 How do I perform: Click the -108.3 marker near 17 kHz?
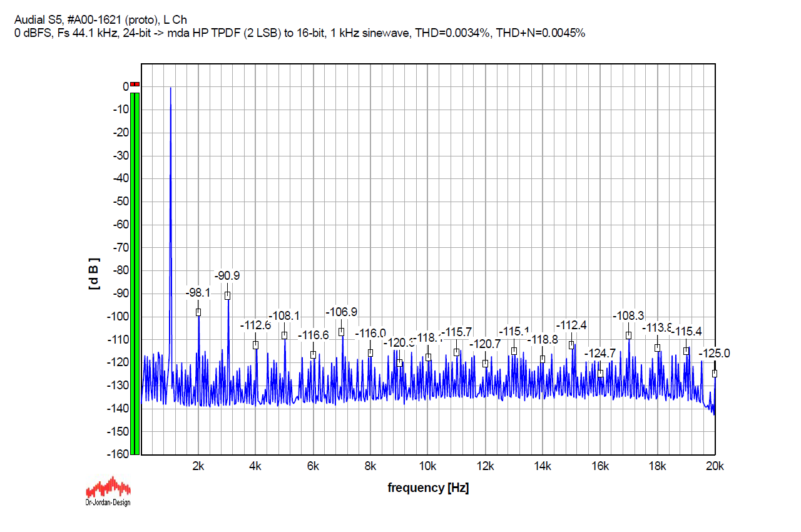pyautogui.click(x=628, y=335)
